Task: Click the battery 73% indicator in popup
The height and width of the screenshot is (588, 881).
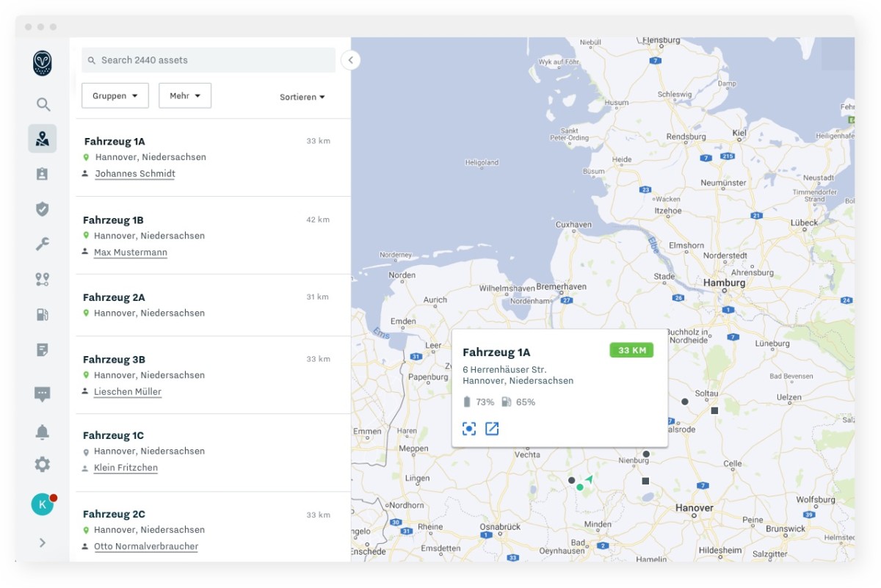Action: pos(478,402)
